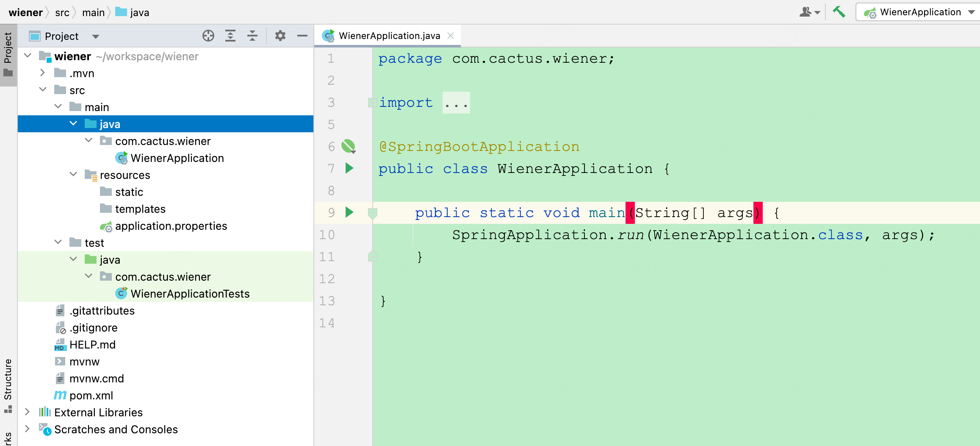Click the External Libraries bar chart icon
The width and height of the screenshot is (980, 446).
(x=45, y=412)
